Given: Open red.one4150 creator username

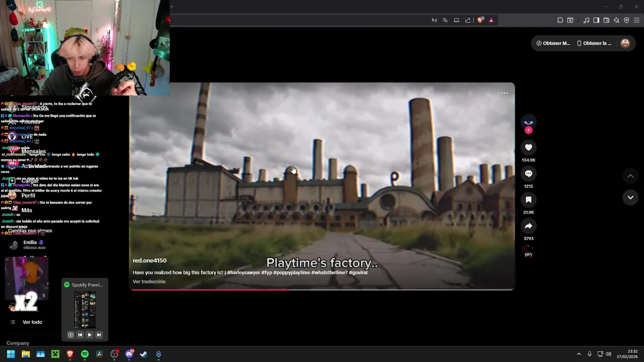Looking at the screenshot, I should coord(149,260).
